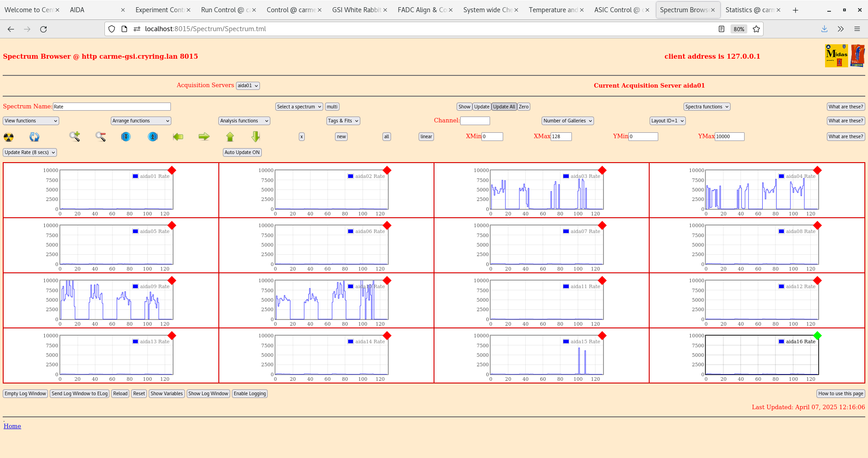Click the green up arrow icon
The image size is (868, 458).
coord(230,137)
